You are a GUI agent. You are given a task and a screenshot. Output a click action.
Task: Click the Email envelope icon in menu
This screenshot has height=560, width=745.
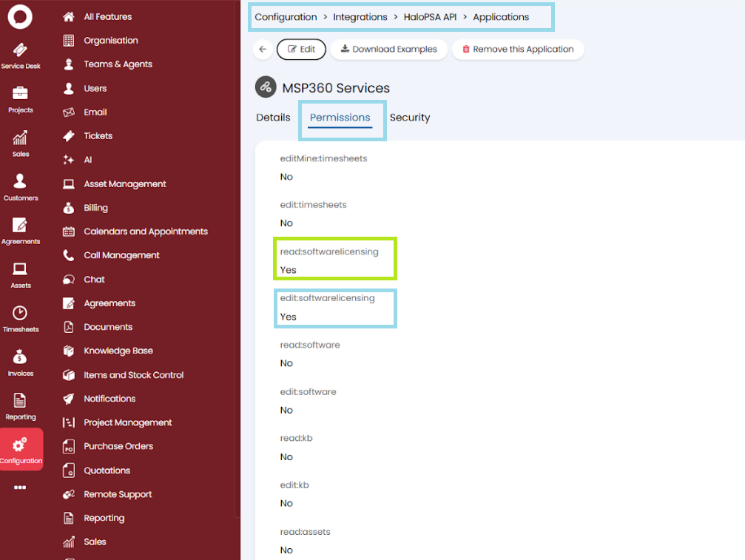point(68,112)
